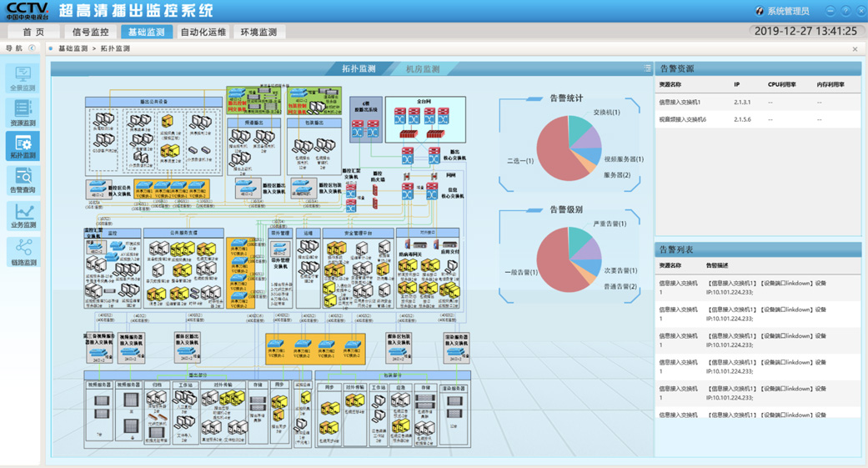Image resolution: width=868 pixels, height=468 pixels.
Task: Click the 基础监测 breadcrumb link
Action: pyautogui.click(x=73, y=48)
